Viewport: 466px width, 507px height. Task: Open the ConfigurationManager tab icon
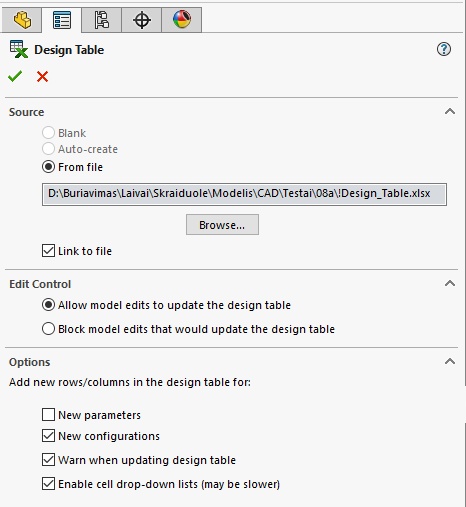pos(102,20)
